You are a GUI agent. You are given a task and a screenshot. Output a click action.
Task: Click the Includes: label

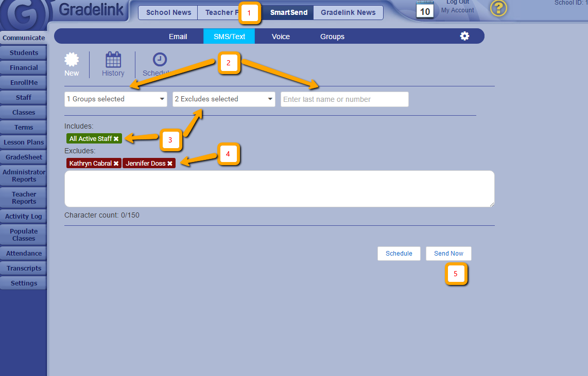pyautogui.click(x=79, y=126)
